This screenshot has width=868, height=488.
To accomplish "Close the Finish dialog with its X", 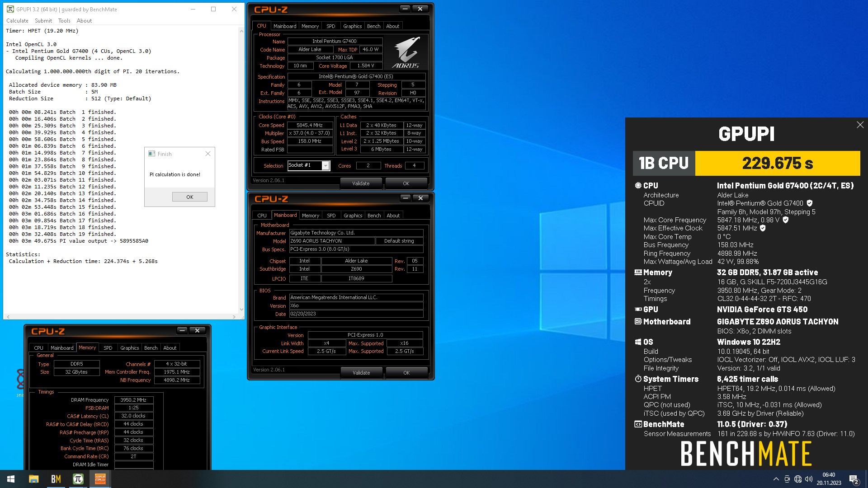I will (208, 154).
